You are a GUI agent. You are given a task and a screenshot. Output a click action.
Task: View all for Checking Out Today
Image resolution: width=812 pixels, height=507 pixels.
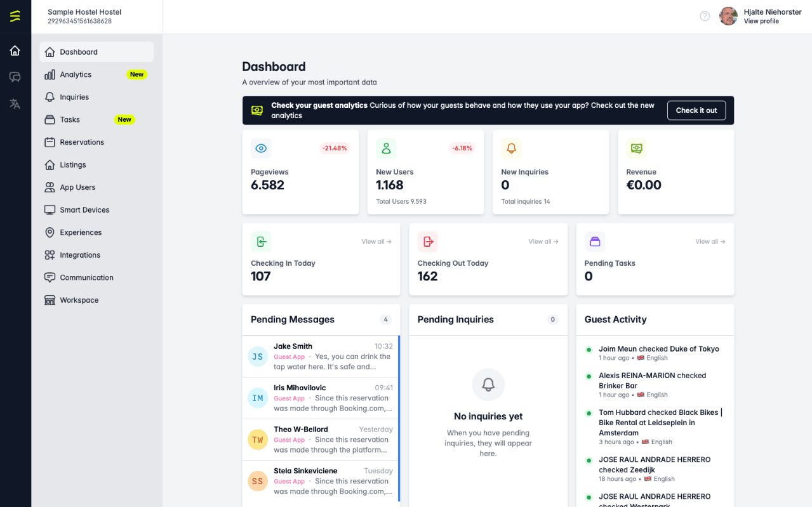coord(543,242)
